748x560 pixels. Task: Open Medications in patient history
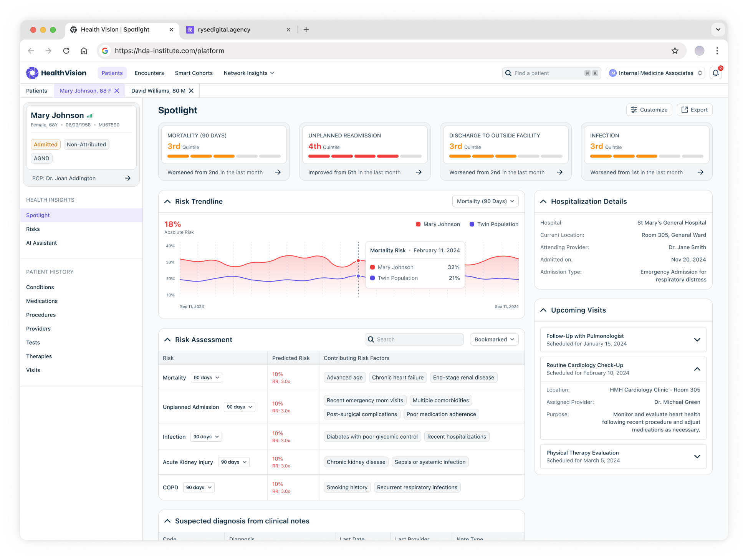point(42,301)
